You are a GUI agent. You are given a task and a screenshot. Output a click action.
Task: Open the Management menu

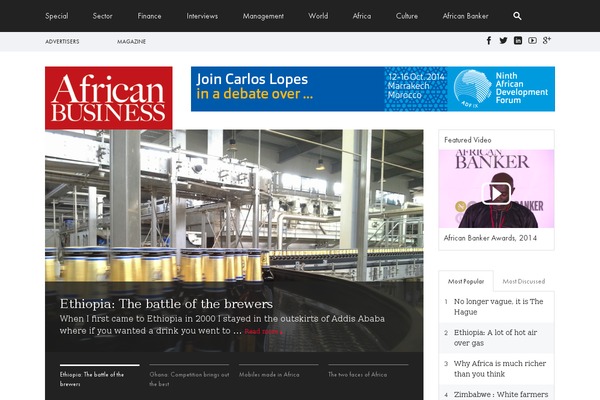(263, 16)
